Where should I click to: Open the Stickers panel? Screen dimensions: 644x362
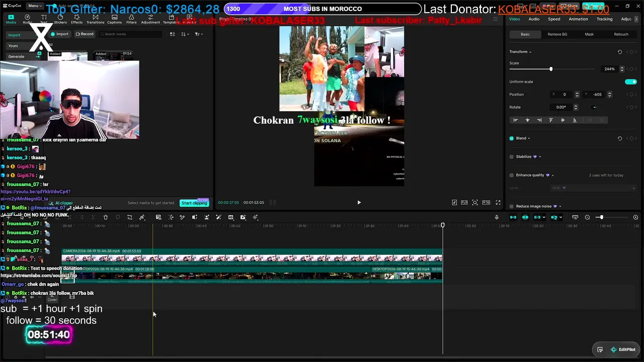pyautogui.click(x=60, y=19)
